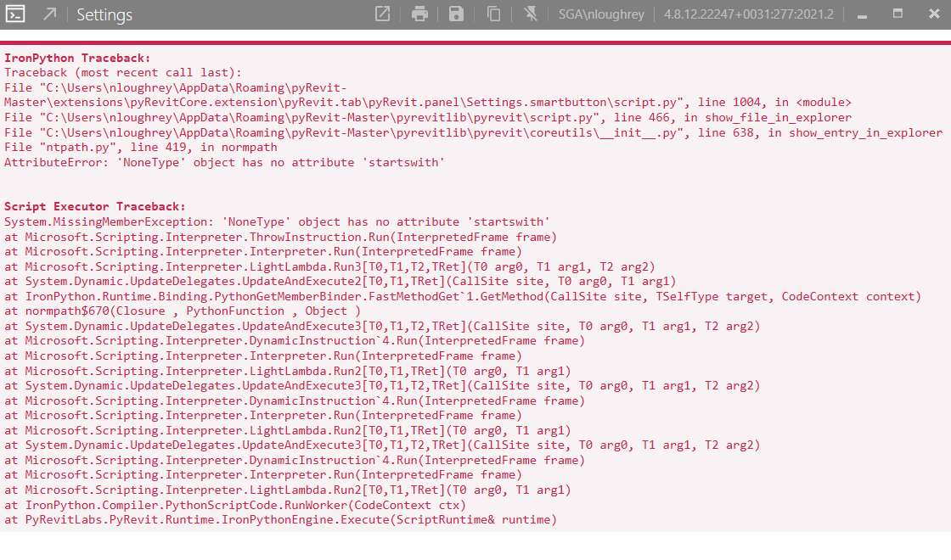Viewport: 951px width, 560px height.
Task: Copy the report contents
Action: (x=492, y=14)
